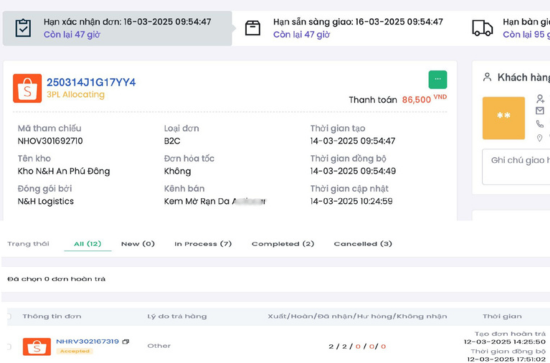550x363 pixels.
Task: Click the payment amount 86,500 VND
Action: (424, 99)
